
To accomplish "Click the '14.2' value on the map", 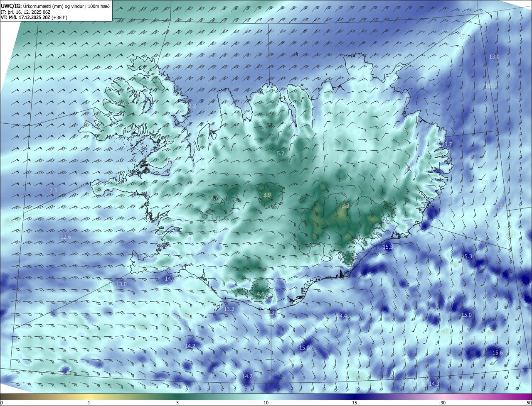I will tap(190, 345).
